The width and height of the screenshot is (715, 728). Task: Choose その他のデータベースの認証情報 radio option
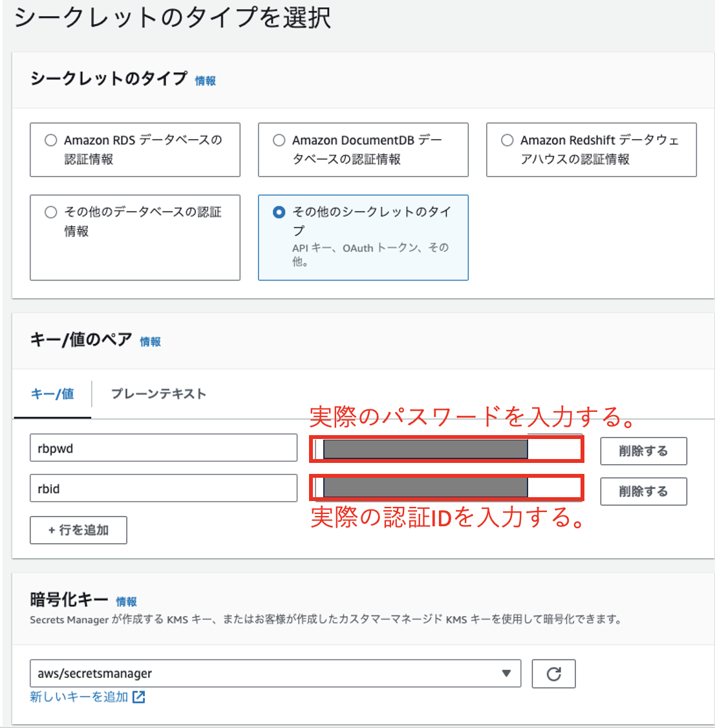click(51, 212)
